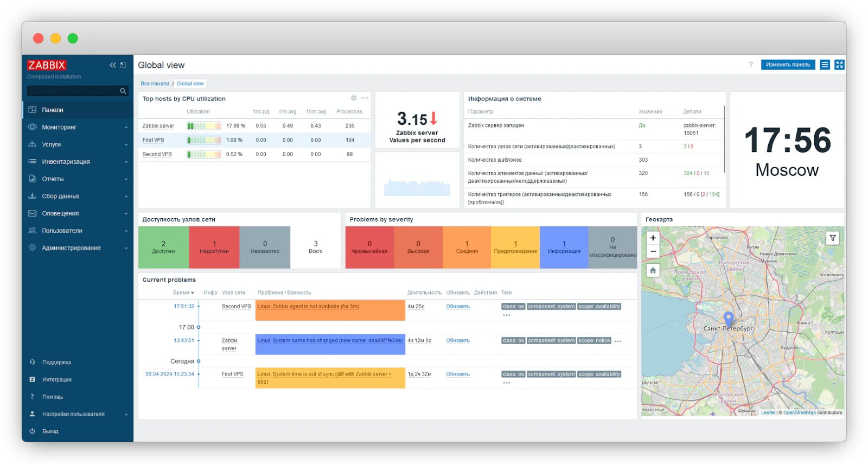Open the Панели menu item
The width and height of the screenshot is (868, 464).
point(78,110)
